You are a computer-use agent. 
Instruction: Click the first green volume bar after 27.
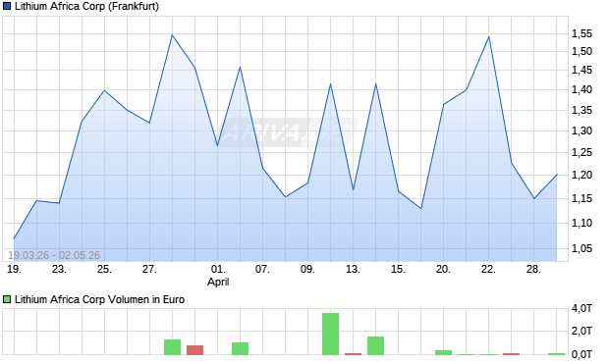click(173, 347)
